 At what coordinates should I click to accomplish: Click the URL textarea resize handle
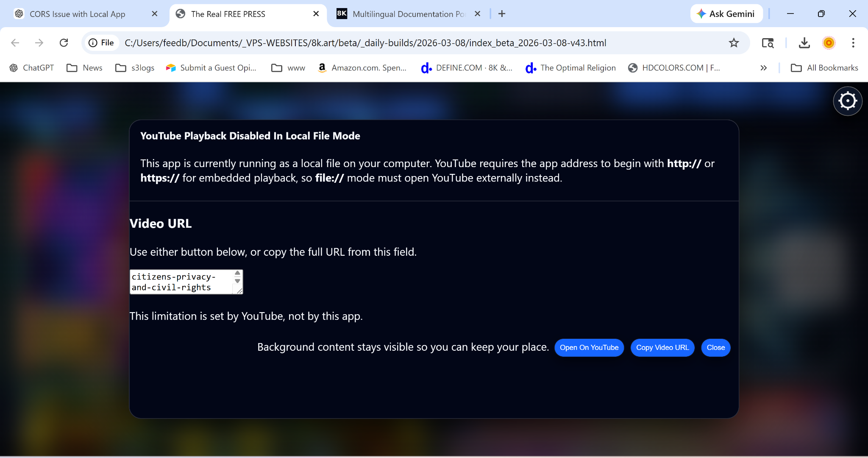pos(239,291)
